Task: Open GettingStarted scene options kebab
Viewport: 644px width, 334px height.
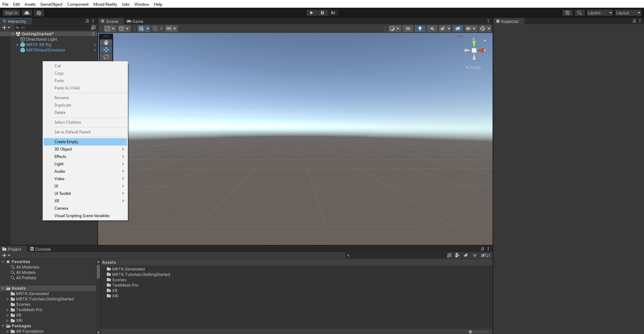Action: tap(93, 34)
